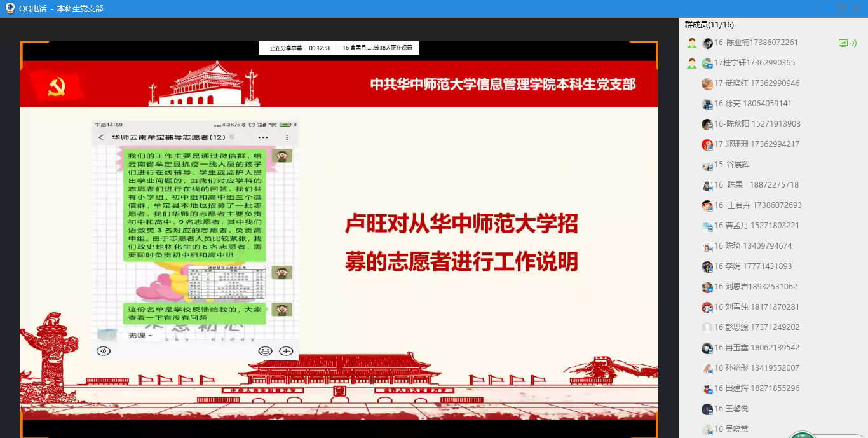Viewport: 868px width, 438px height.
Task: Select member 16 徐亮 18064059141
Action: [x=752, y=104]
